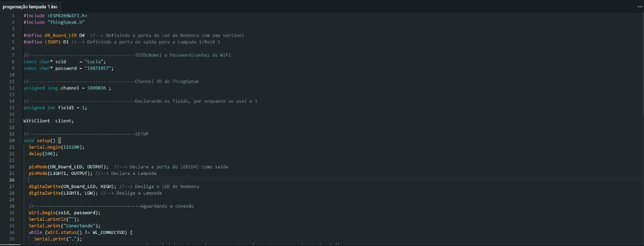Click the channel number 1869036

pyautogui.click(x=96, y=88)
